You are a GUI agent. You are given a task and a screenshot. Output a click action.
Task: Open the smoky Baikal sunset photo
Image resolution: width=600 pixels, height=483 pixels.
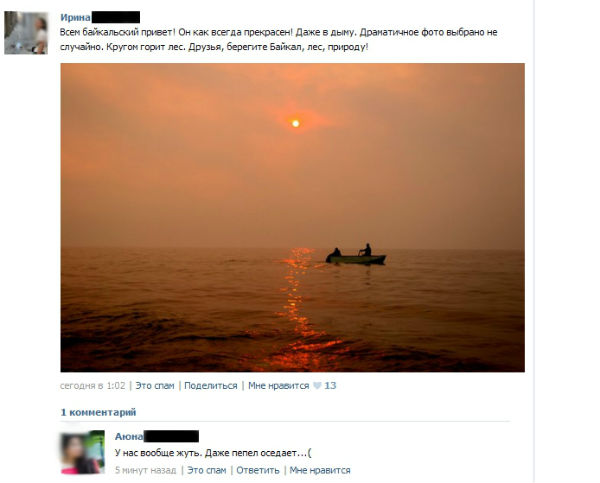(x=292, y=217)
